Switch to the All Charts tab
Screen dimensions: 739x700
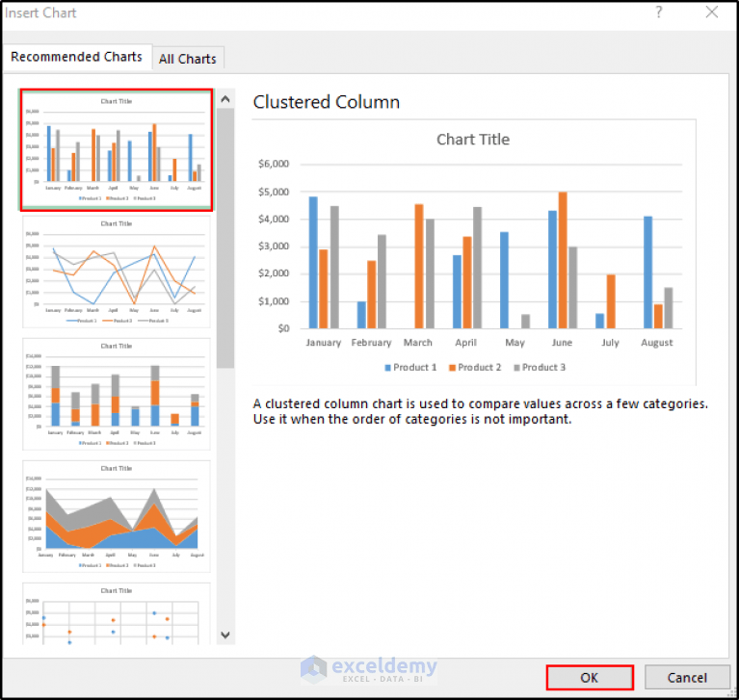tap(188, 59)
